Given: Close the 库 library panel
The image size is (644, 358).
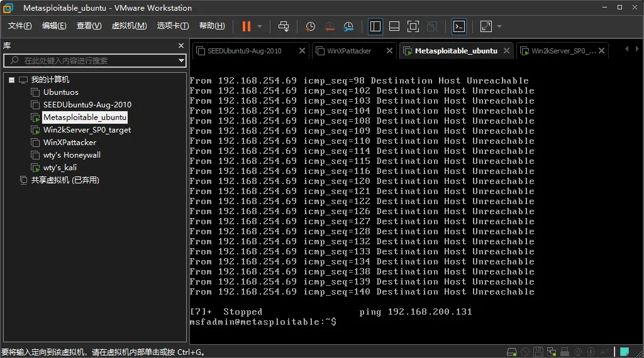Looking at the screenshot, I should 181,45.
